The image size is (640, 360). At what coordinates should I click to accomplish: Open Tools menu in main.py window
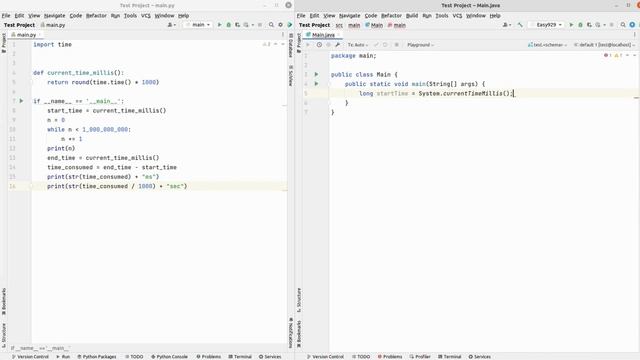pyautogui.click(x=130, y=16)
